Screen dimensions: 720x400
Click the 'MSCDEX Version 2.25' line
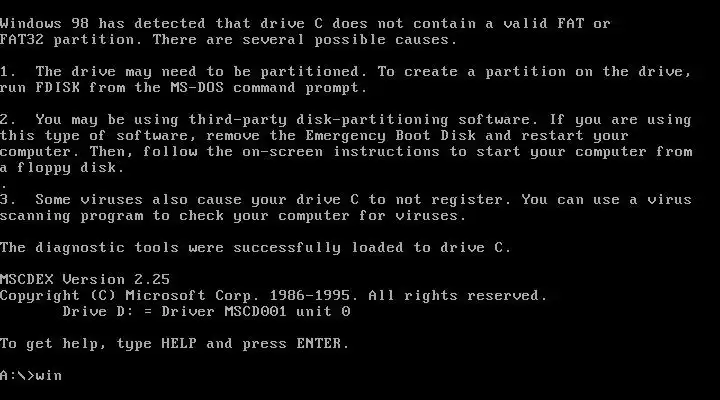coord(85,280)
